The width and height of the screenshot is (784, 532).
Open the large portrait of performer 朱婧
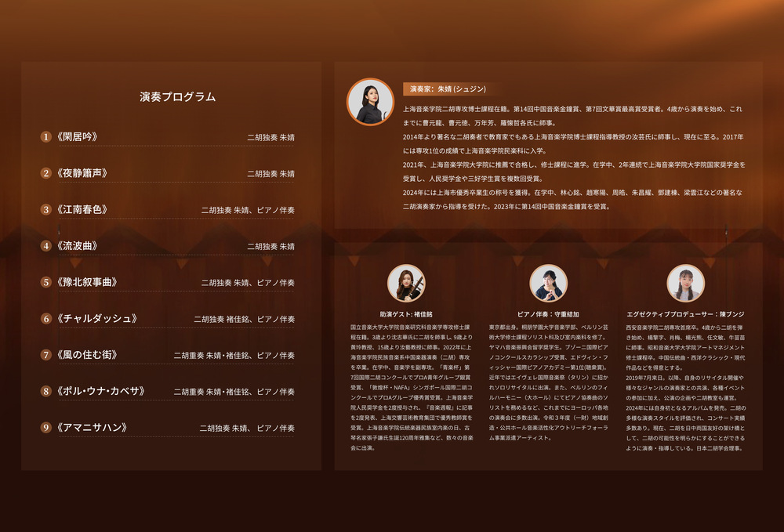click(x=370, y=102)
